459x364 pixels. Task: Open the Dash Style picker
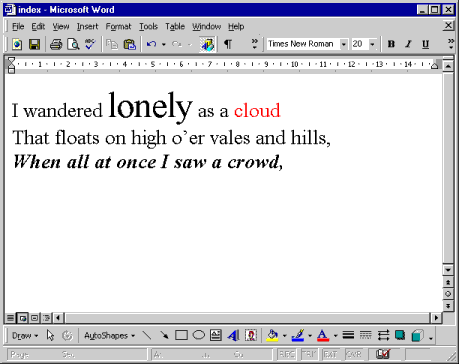coord(366,335)
